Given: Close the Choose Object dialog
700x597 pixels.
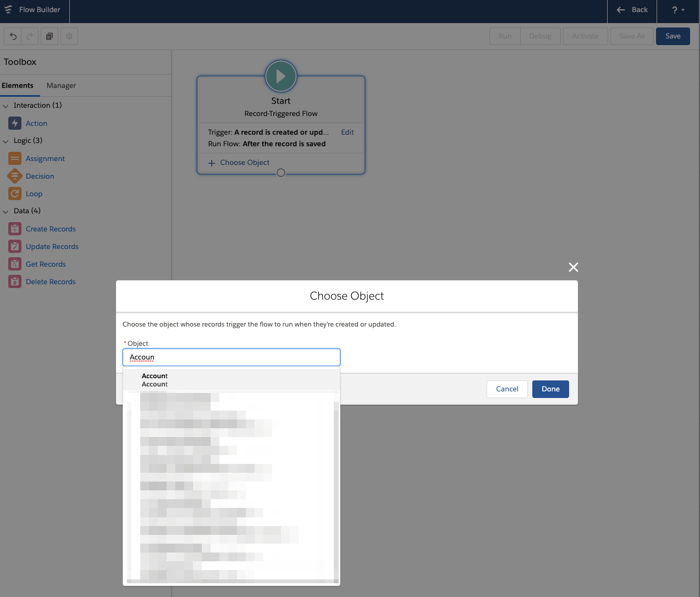Looking at the screenshot, I should [x=574, y=267].
